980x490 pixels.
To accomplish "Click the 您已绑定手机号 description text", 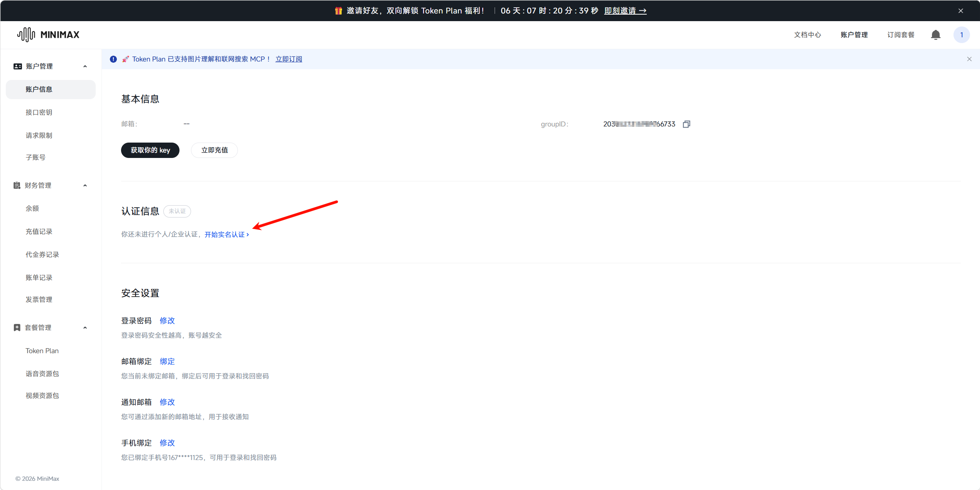I will pos(199,458).
